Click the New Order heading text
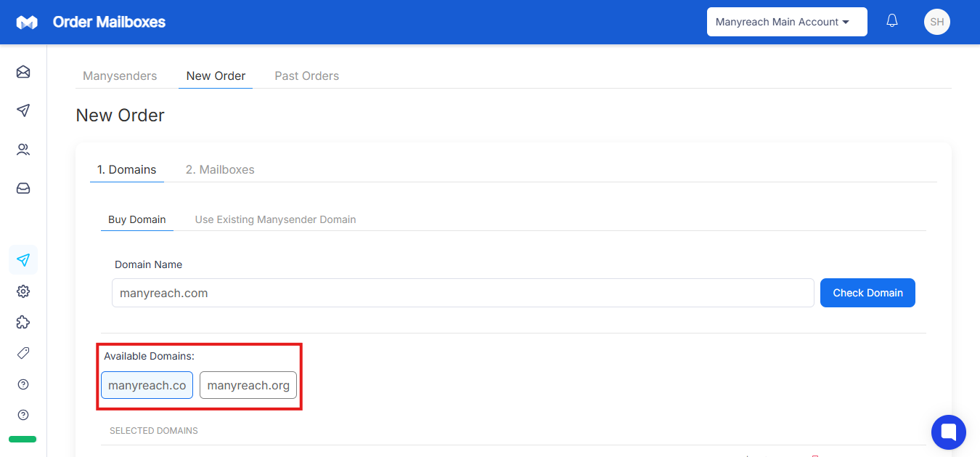 120,116
